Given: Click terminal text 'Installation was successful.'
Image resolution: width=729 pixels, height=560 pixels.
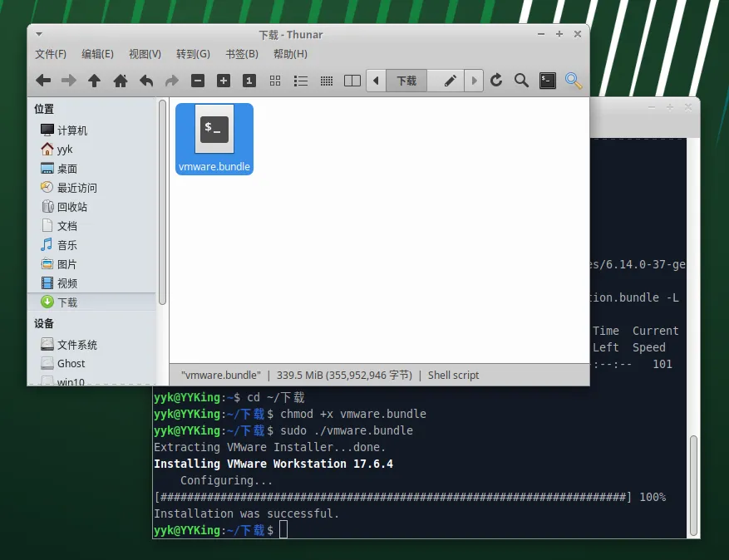Looking at the screenshot, I should [x=246, y=513].
